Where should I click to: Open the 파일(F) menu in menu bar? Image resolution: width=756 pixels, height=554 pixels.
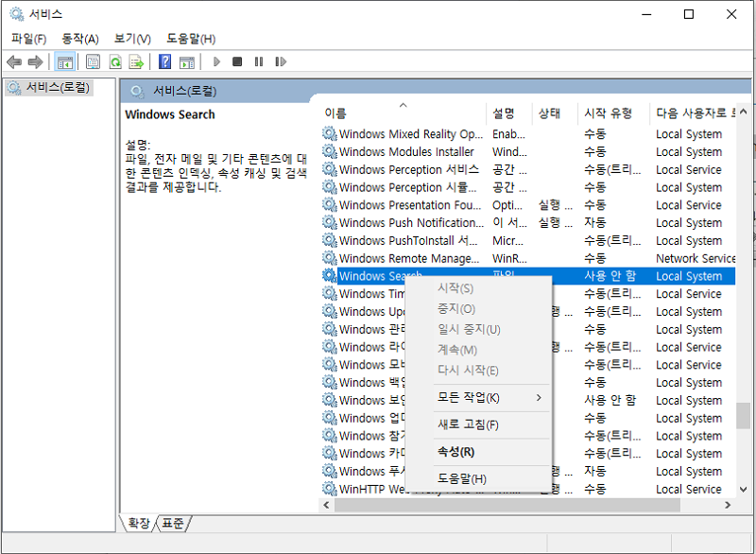click(28, 39)
